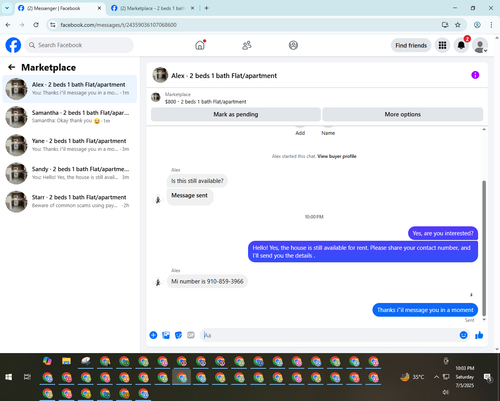Choose a sticker from the composer
This screenshot has width=500, height=401.
pyautogui.click(x=178, y=335)
